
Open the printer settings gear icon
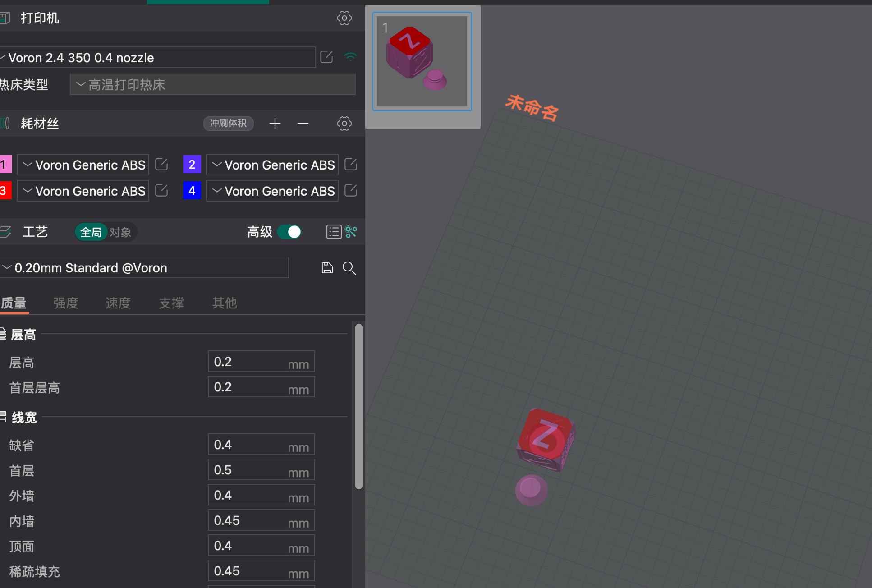click(x=344, y=18)
